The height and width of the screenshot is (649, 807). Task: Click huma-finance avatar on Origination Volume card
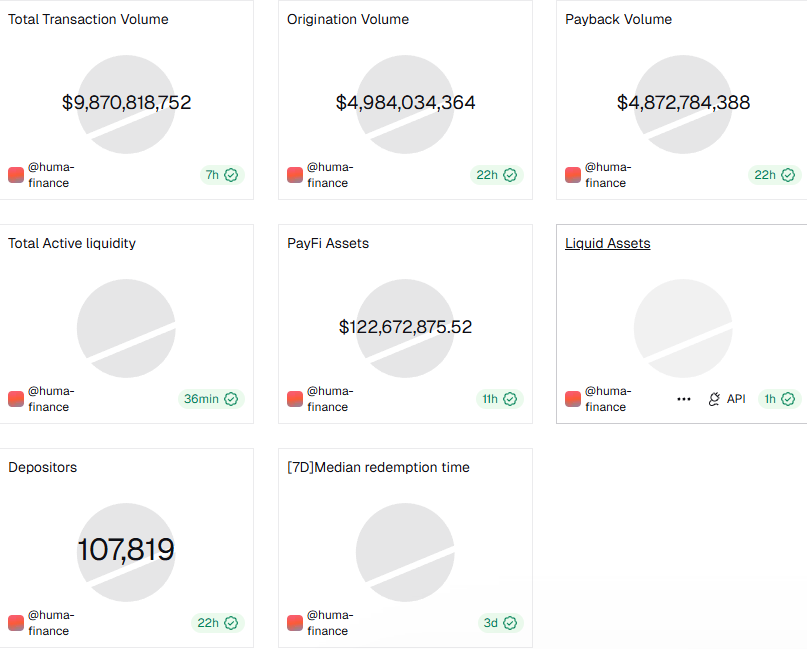[295, 175]
